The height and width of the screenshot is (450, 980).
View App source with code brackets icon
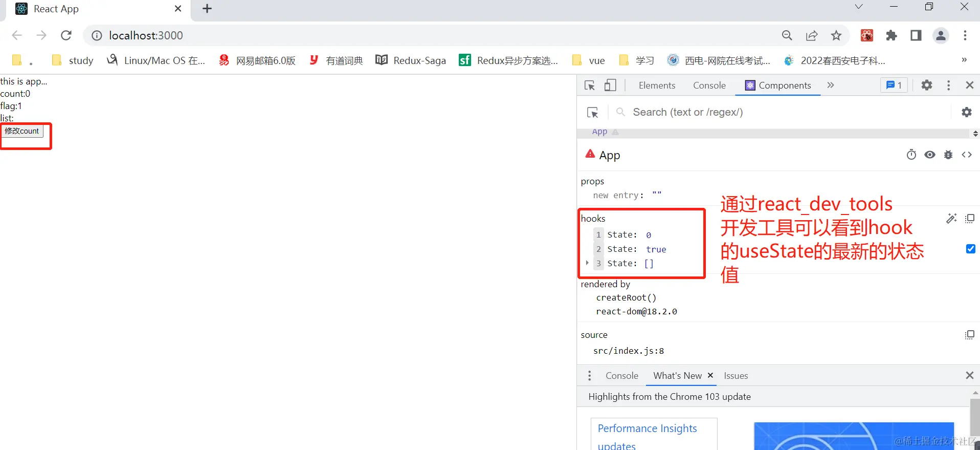pyautogui.click(x=967, y=155)
